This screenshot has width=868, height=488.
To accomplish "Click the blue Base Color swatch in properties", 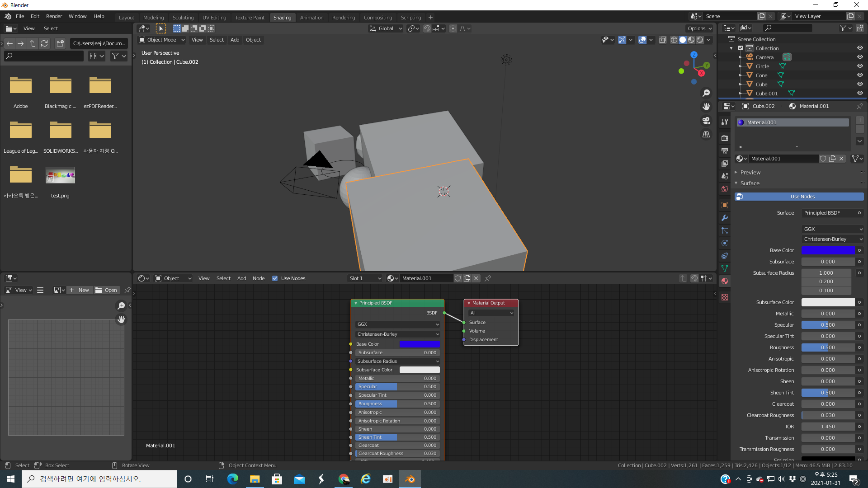I will tap(828, 250).
